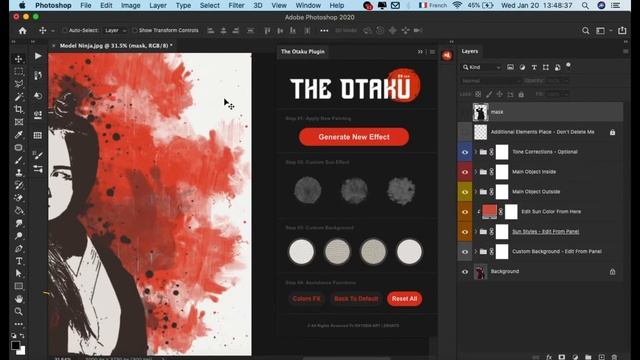Click the Generate New Effect button
Viewport: 640px width, 360px height.
(354, 137)
